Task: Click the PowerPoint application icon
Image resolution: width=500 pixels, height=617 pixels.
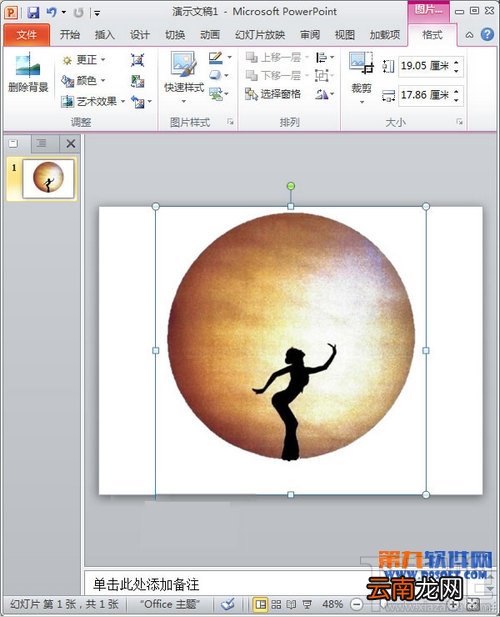Action: [x=11, y=13]
